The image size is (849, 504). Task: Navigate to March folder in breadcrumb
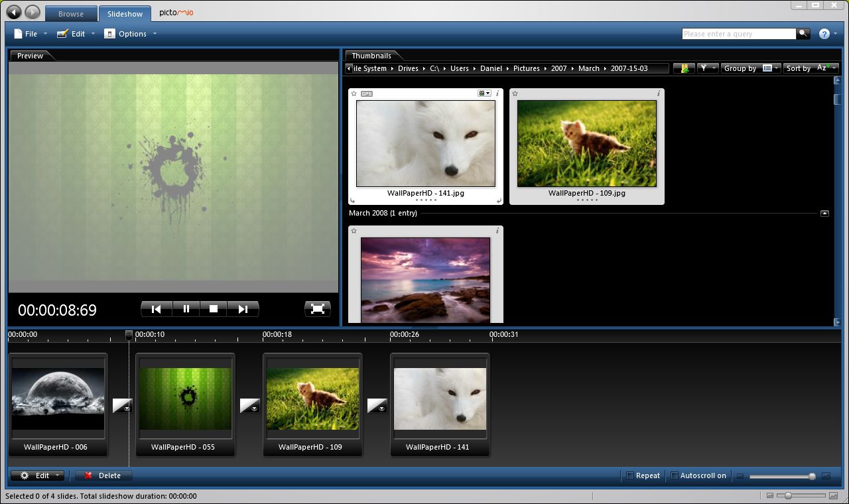pos(589,68)
